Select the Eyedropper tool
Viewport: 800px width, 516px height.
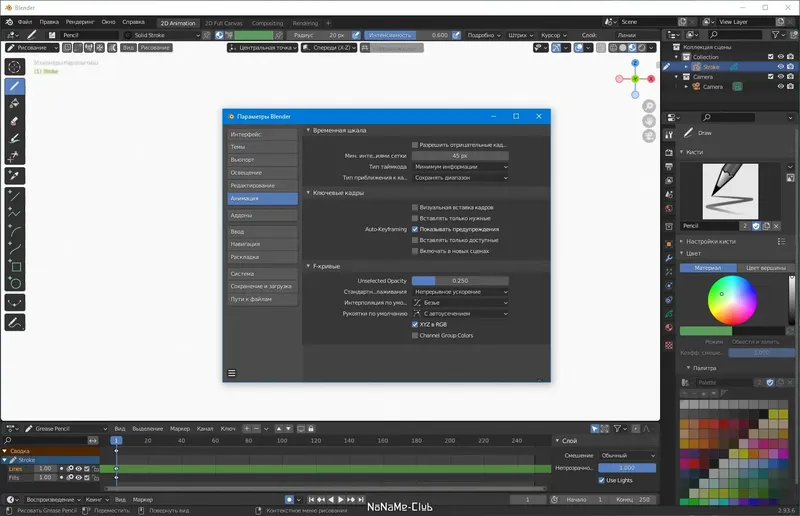pyautogui.click(x=15, y=176)
